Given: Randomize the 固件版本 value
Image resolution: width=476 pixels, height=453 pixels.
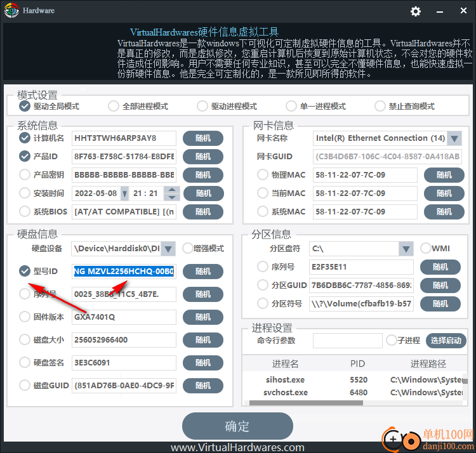Looking at the screenshot, I should [203, 317].
